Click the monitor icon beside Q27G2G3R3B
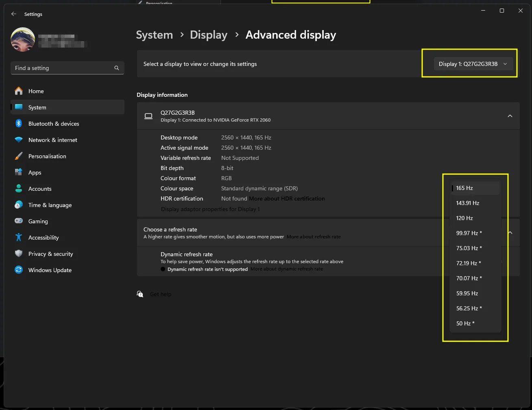The width and height of the screenshot is (532, 410). [x=148, y=116]
